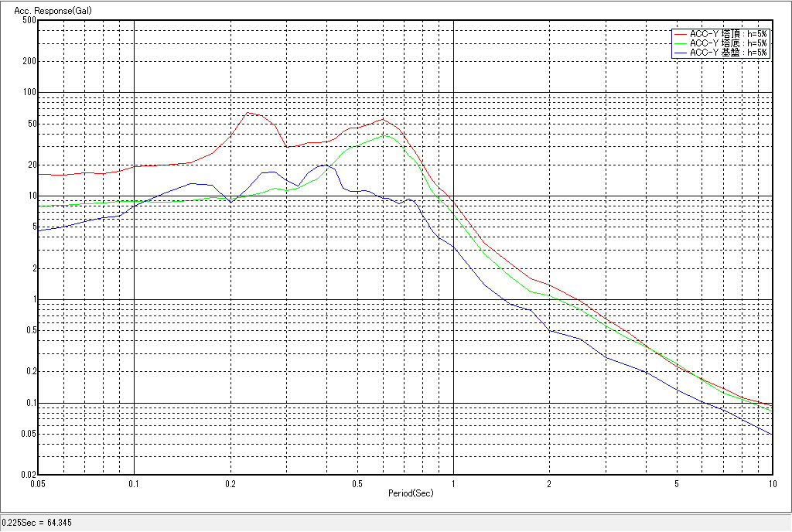Click the green line swatch in legend
Screen dimensions: 792x532
tap(680, 43)
